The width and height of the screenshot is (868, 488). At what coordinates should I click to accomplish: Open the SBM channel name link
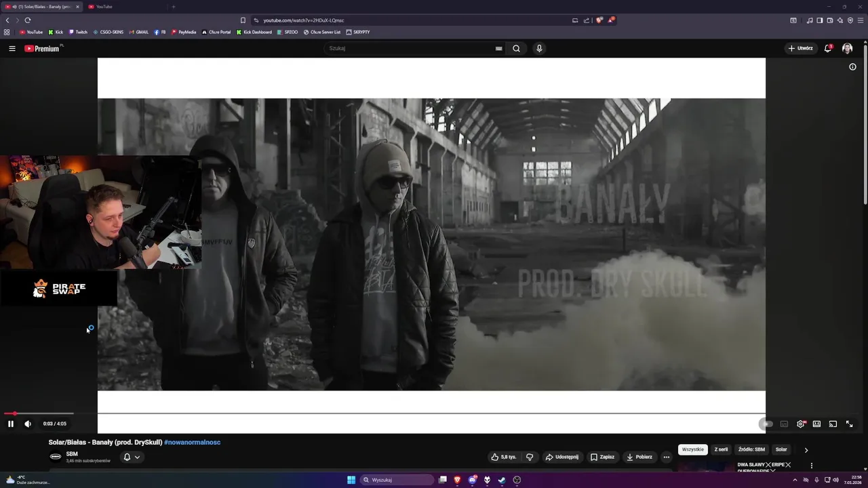[x=72, y=453]
